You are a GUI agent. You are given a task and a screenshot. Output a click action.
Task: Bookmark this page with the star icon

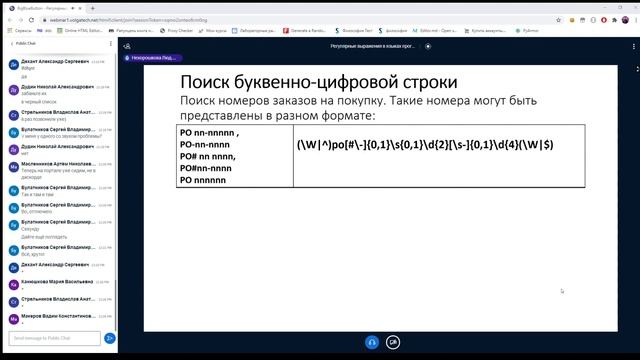pyautogui.click(x=558, y=20)
